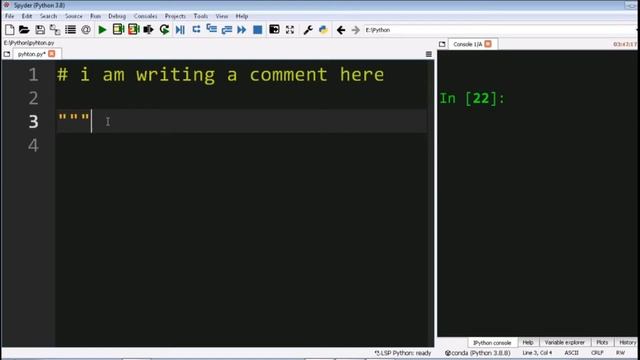Start debugging with the Debug file icon
Image resolution: width=640 pixels, height=360 pixels.
(x=180, y=30)
